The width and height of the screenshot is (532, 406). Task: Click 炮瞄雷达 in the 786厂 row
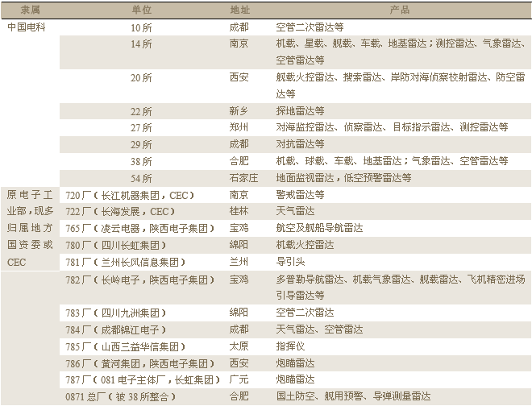coord(295,363)
